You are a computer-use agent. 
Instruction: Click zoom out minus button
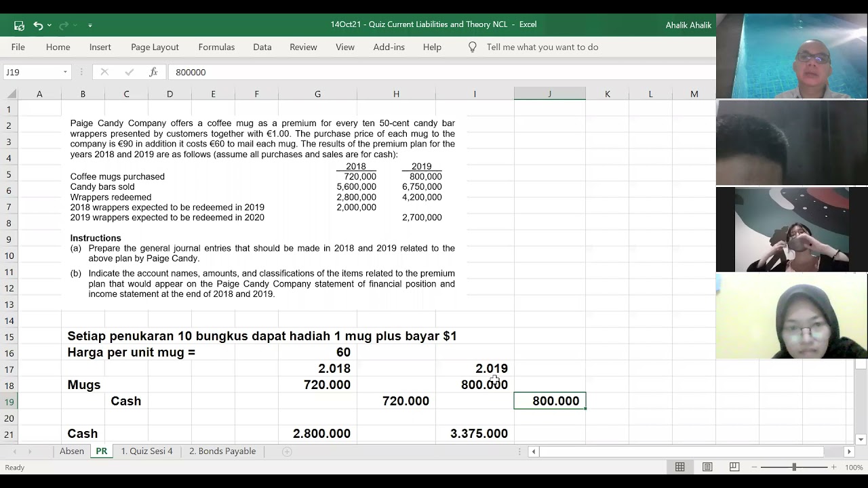[754, 467]
